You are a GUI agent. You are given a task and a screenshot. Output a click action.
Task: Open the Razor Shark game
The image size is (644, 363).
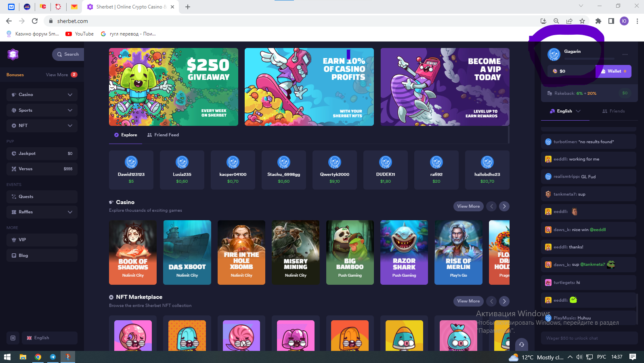[404, 252]
